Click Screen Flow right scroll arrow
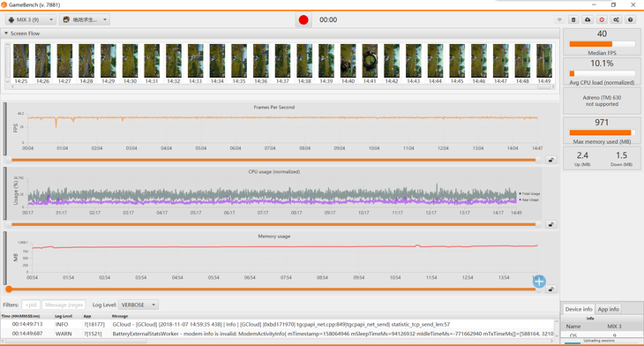 coord(553,86)
